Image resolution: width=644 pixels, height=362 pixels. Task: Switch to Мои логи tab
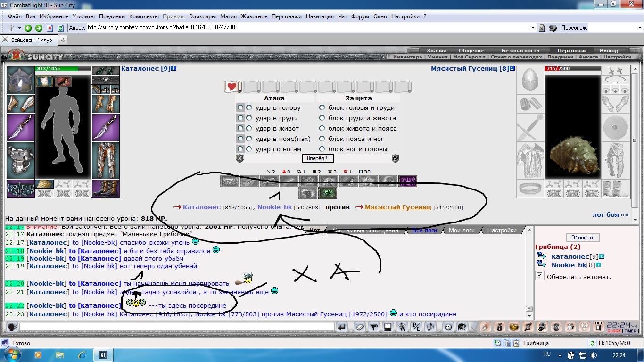pyautogui.click(x=461, y=230)
